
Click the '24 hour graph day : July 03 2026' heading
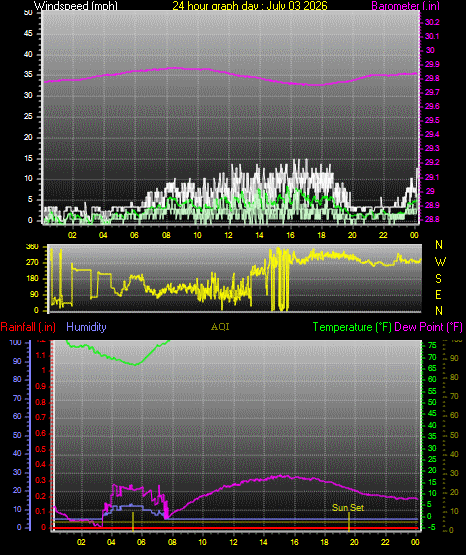(x=250, y=6)
